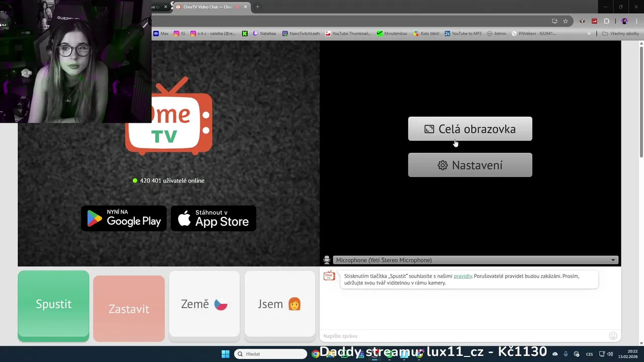The height and width of the screenshot is (362, 644).
Task: Expand the bookmarks overflow chevron
Action: pyautogui.click(x=589, y=34)
